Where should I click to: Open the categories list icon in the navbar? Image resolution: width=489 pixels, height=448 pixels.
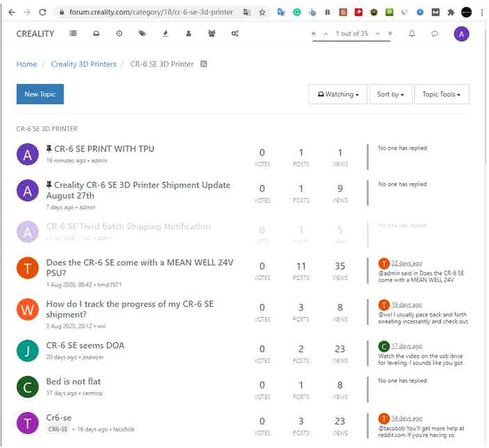[x=73, y=33]
